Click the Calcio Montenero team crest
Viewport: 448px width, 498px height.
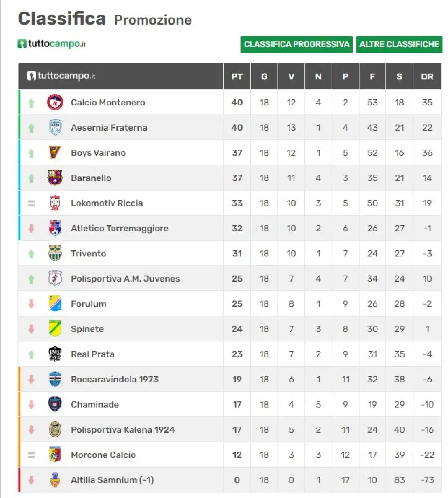(55, 102)
